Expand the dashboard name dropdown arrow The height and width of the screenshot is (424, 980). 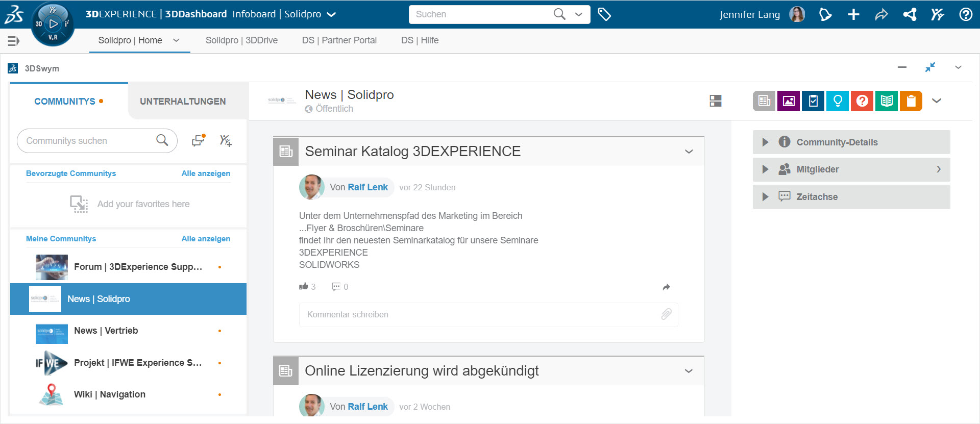pos(331,14)
